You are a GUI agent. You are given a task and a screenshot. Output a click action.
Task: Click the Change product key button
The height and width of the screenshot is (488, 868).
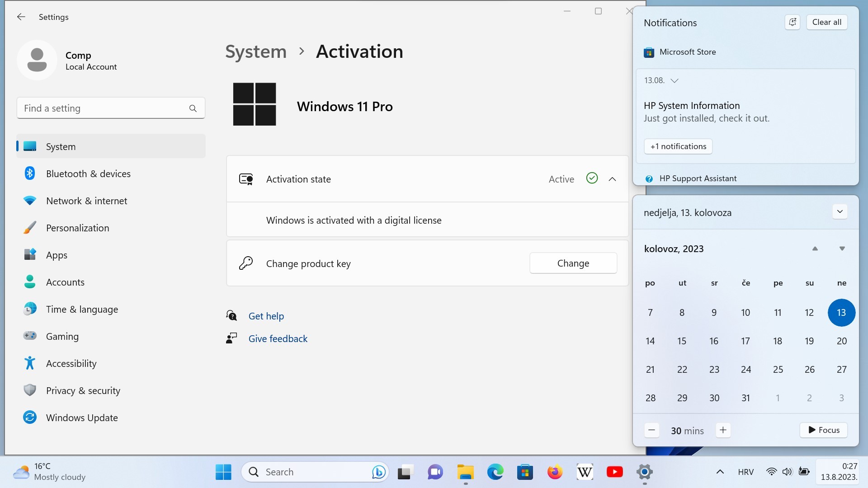[x=573, y=263]
